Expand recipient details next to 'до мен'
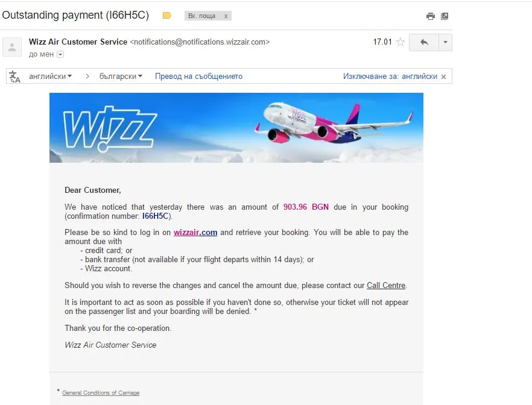Image resolution: width=532 pixels, height=405 pixels. click(x=60, y=54)
